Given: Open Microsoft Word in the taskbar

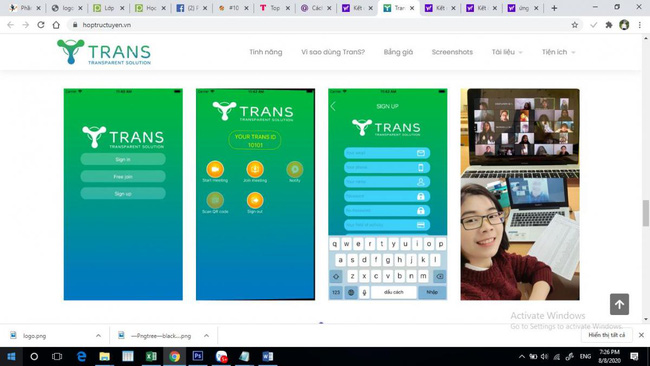Looking at the screenshot, I should (267, 356).
